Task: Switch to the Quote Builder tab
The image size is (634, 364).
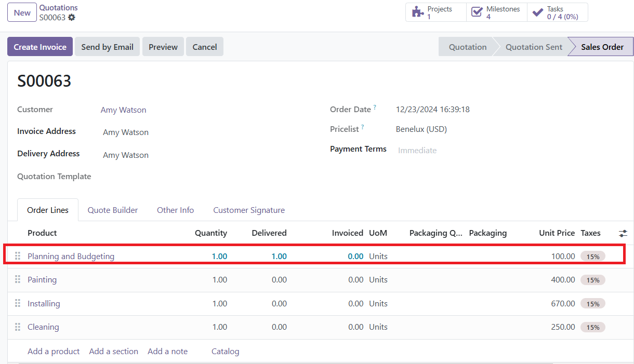Action: [x=113, y=210]
